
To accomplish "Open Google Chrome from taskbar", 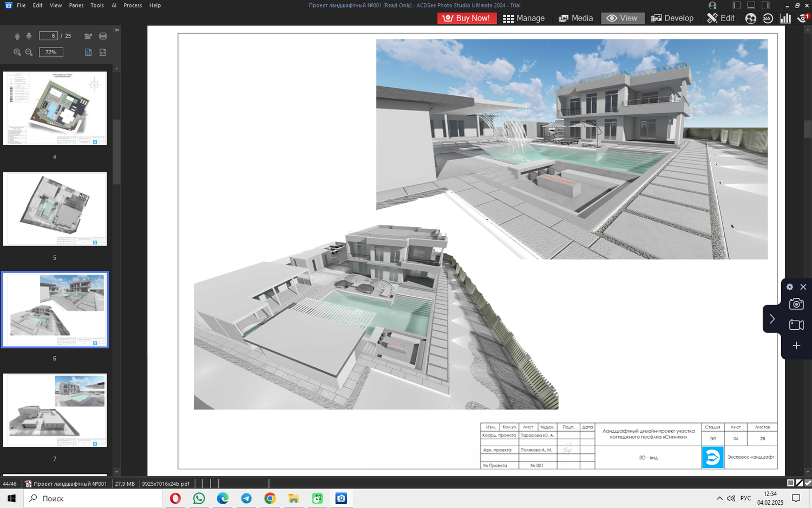I will pyautogui.click(x=270, y=498).
